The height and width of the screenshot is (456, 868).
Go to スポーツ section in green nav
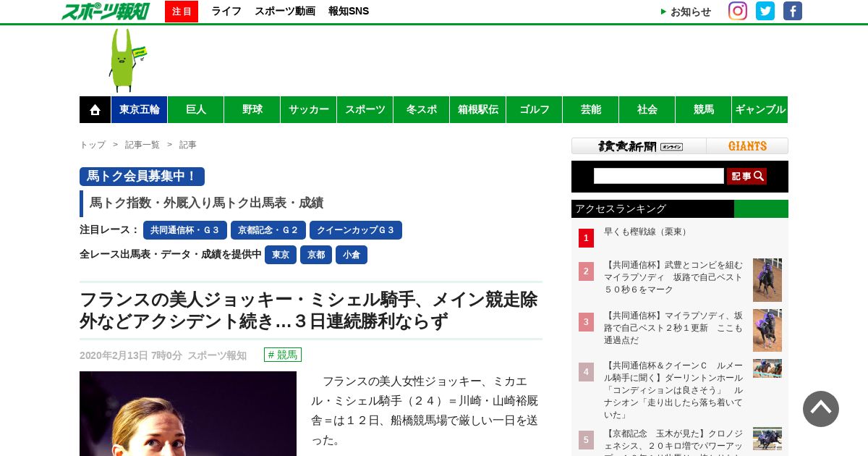(x=365, y=109)
